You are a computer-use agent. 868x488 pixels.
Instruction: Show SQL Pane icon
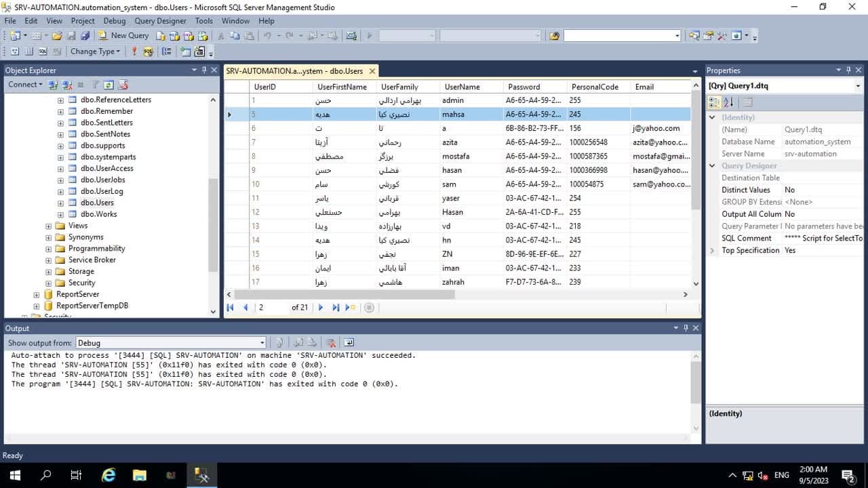(x=43, y=52)
